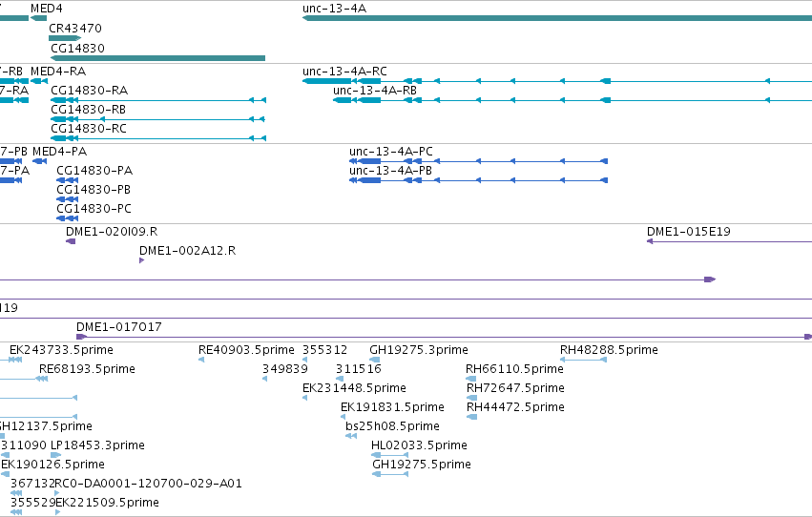The image size is (812, 517).
Task: Select EST RH48288.5prime
Action: (609, 349)
